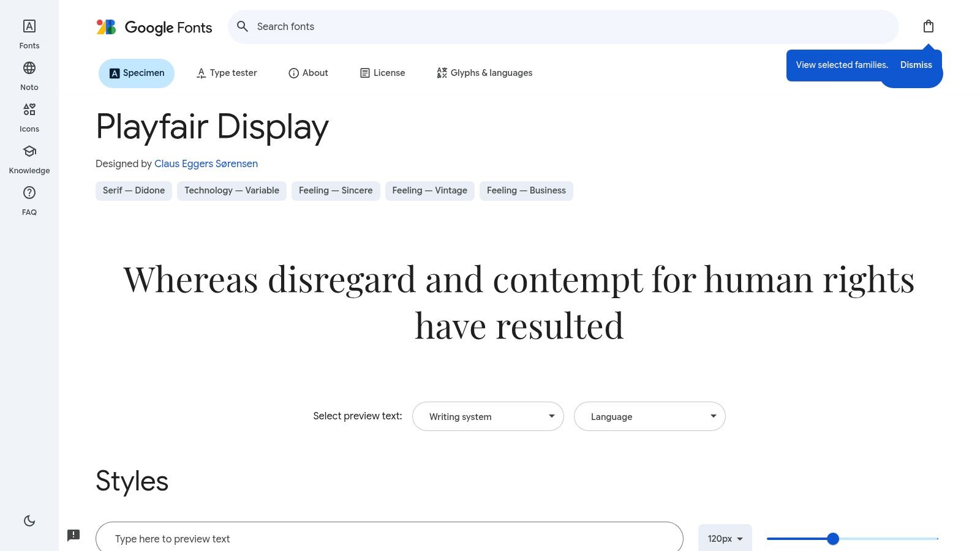Switch to the Specimen tab
Screen dimensions: 980x551
click(137, 73)
